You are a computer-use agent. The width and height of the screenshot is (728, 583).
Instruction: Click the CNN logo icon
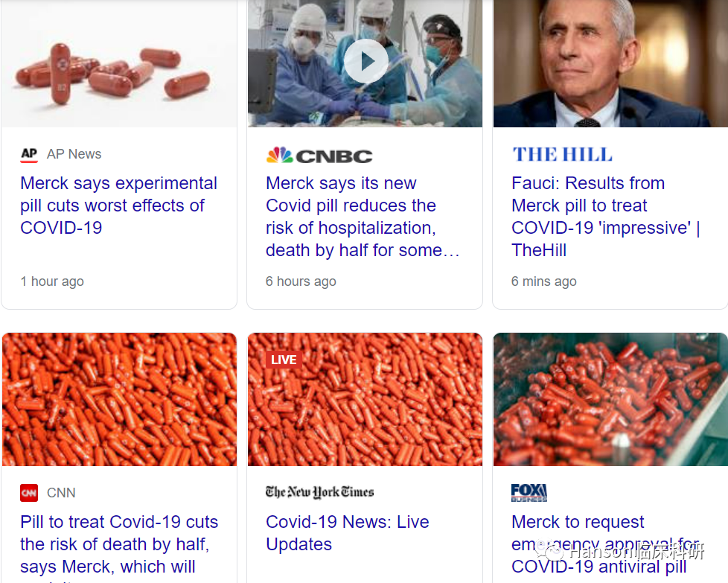click(29, 493)
